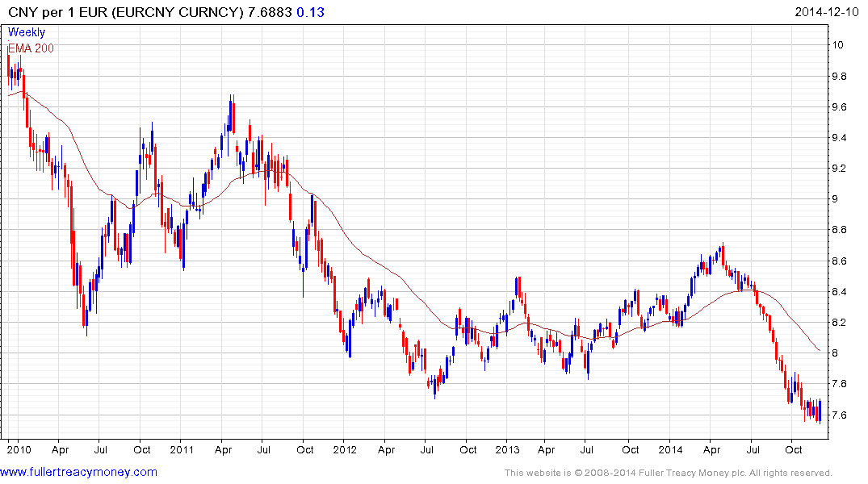Click the last price value 7.6883
This screenshot has width=868, height=484.
[270, 12]
